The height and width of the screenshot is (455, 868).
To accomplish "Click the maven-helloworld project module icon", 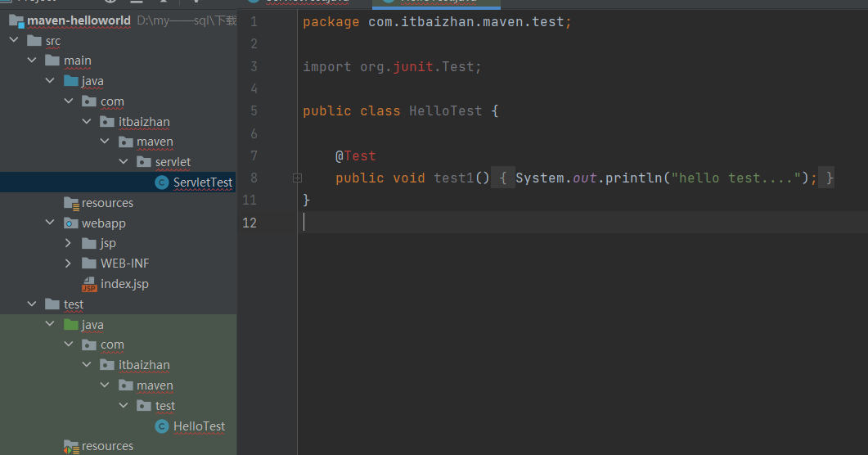I will (x=16, y=21).
